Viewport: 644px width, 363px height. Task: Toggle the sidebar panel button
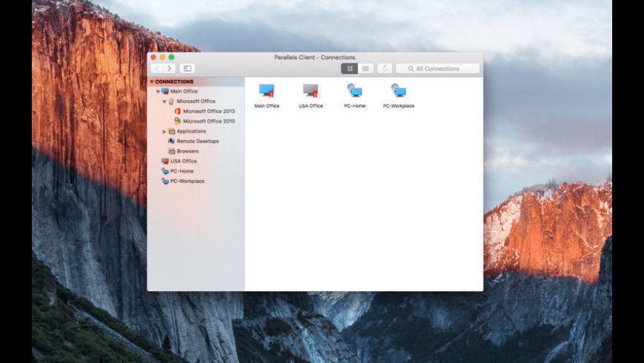(x=187, y=68)
